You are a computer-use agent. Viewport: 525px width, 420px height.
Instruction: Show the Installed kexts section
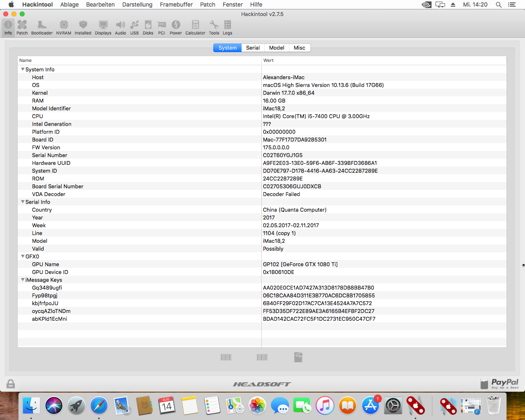[83, 27]
